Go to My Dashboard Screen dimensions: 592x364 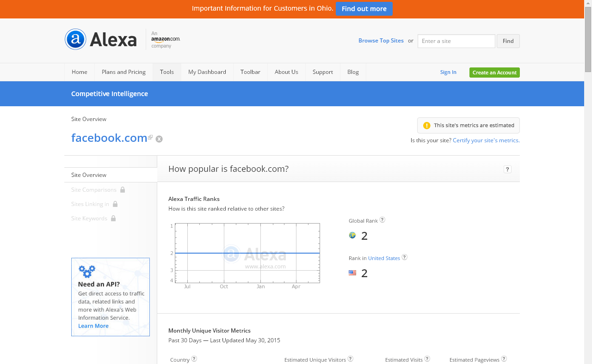coord(207,72)
